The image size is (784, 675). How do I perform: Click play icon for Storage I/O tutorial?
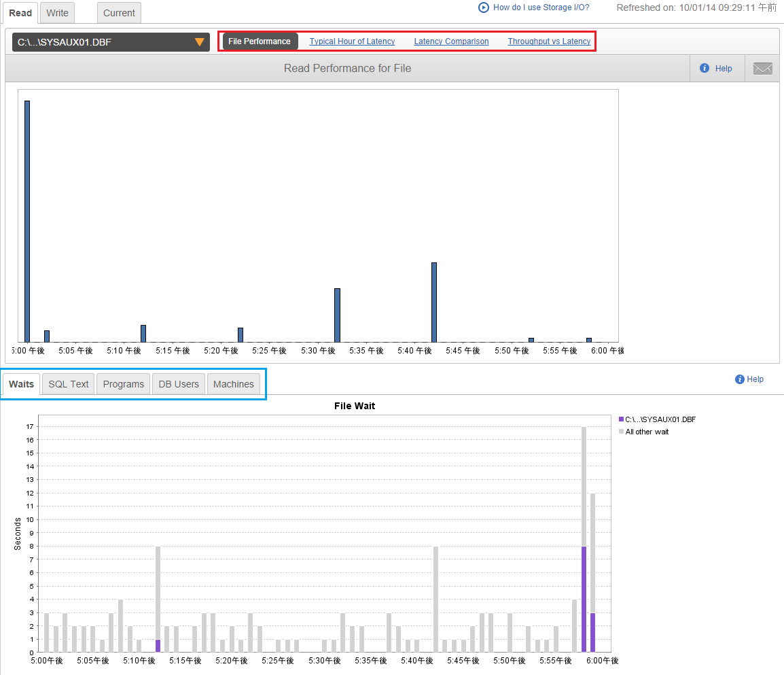[483, 7]
